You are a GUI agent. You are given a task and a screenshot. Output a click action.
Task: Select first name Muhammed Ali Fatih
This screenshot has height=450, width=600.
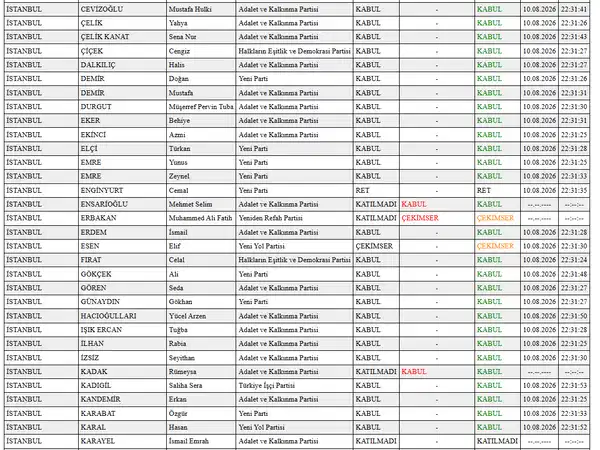coord(200,218)
